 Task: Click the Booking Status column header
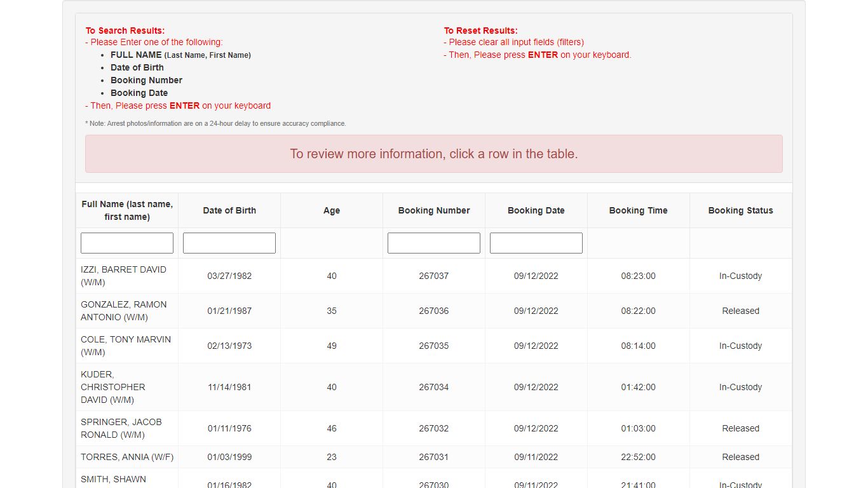(x=741, y=210)
